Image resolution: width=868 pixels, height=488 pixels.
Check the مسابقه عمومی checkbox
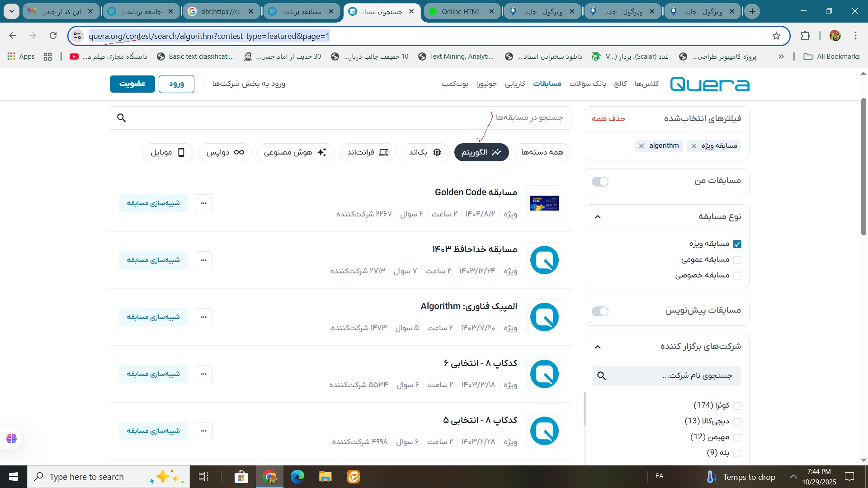coord(737,260)
